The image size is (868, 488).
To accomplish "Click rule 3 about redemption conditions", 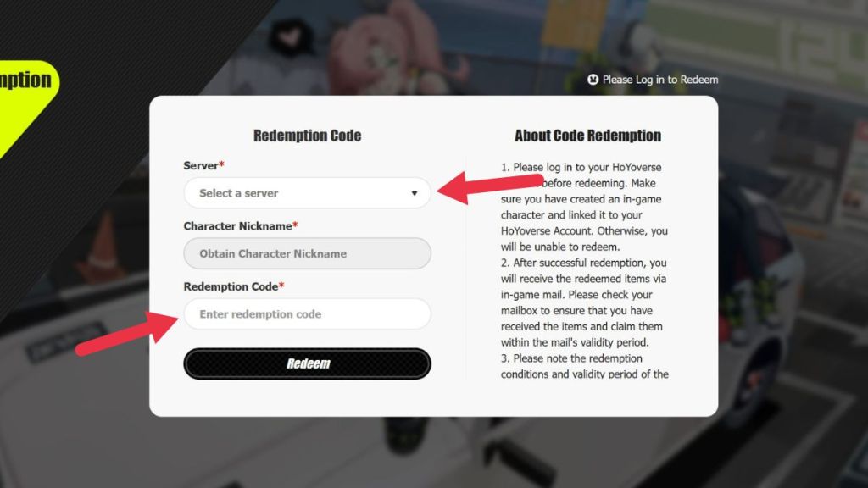I will coord(585,366).
